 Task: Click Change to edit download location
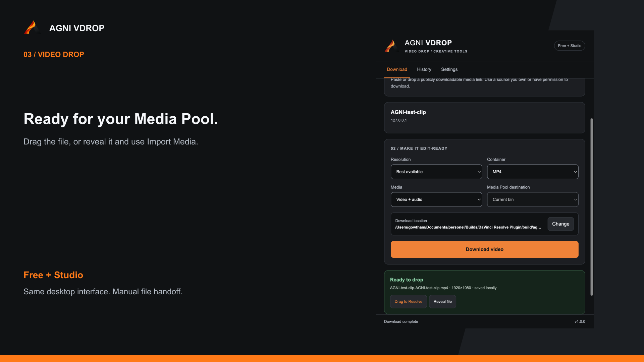[560, 224]
